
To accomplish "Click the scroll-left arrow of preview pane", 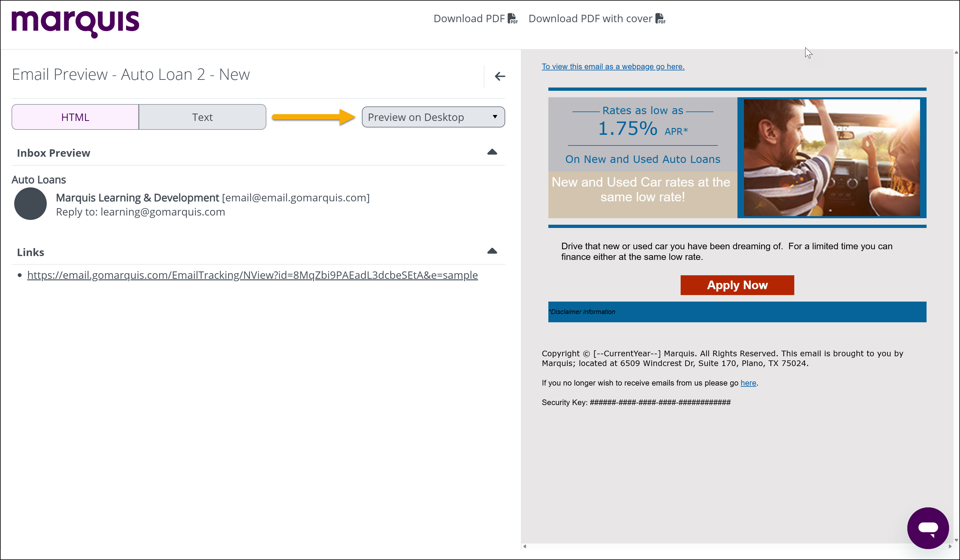I will tap(525, 546).
